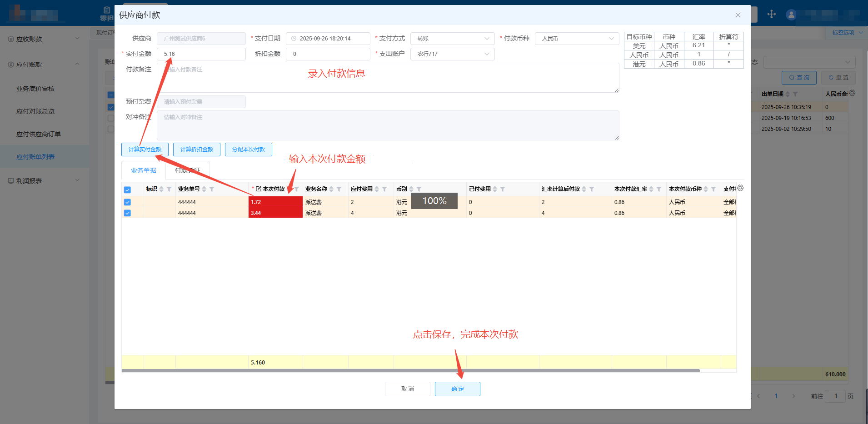Click sort arrows for 应付费用 column

tap(377, 189)
